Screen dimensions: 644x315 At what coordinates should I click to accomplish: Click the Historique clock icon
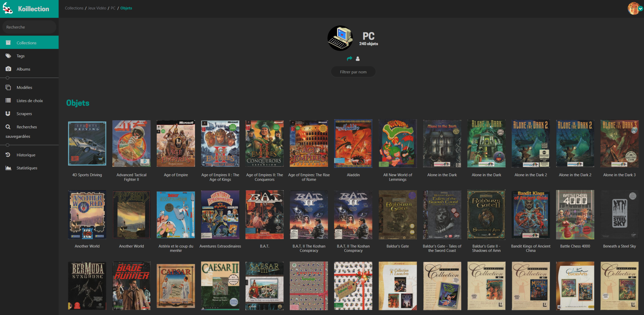pyautogui.click(x=8, y=155)
